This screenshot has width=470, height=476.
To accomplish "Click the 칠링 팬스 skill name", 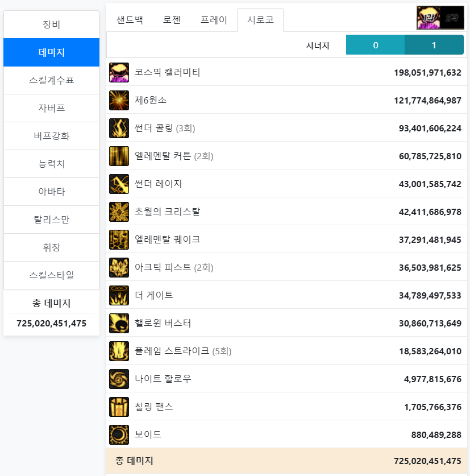I will (154, 407).
